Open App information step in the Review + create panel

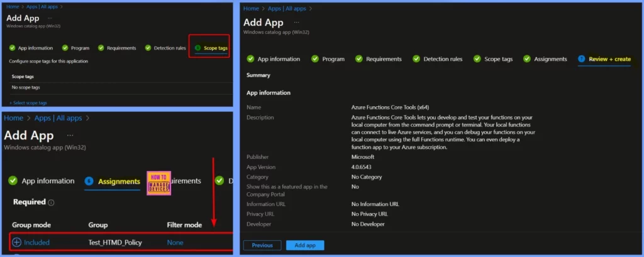274,59
